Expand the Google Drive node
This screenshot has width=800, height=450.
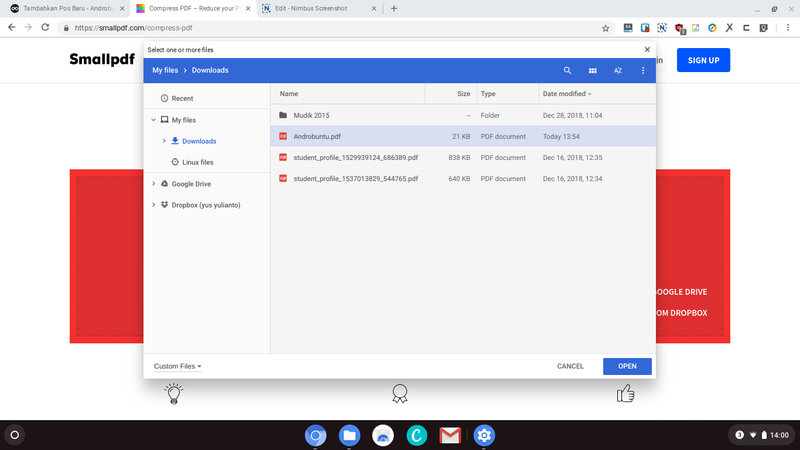(x=154, y=184)
